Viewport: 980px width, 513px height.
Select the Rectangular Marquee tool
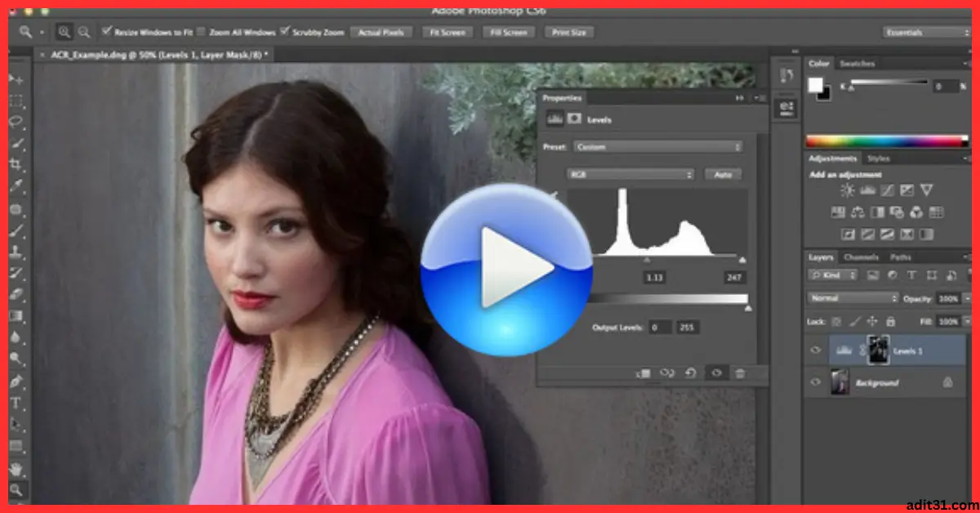coord(16,101)
